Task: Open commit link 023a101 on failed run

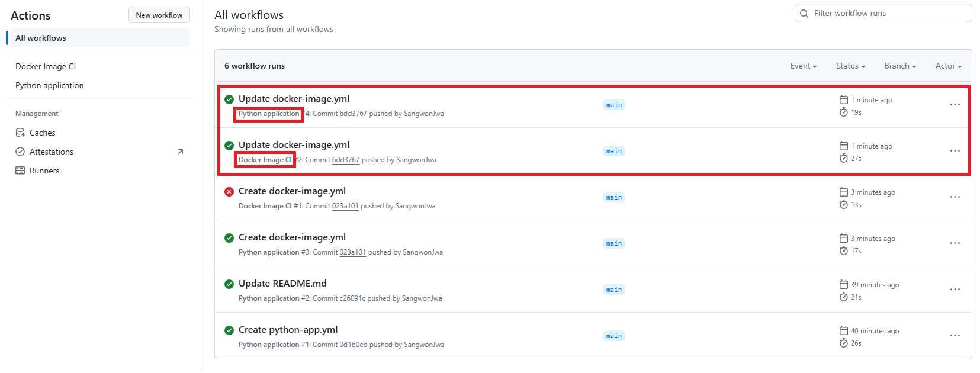Action: [345, 206]
